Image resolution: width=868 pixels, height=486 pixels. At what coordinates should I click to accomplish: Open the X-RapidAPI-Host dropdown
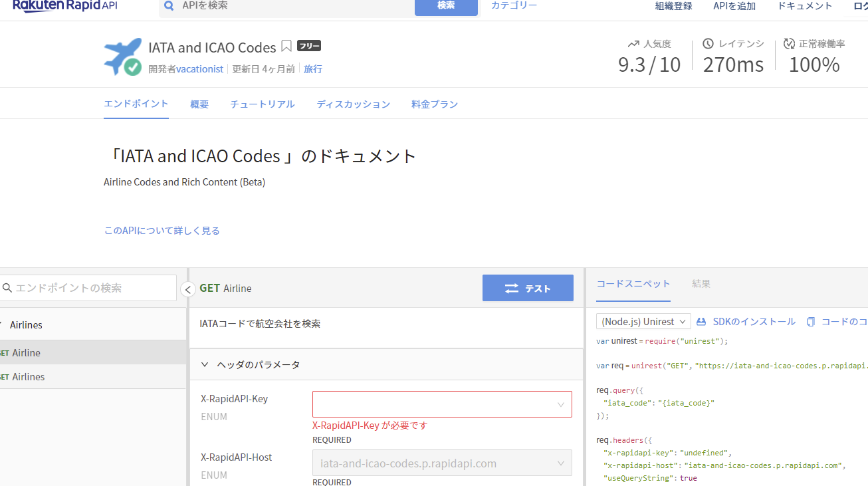tap(442, 463)
